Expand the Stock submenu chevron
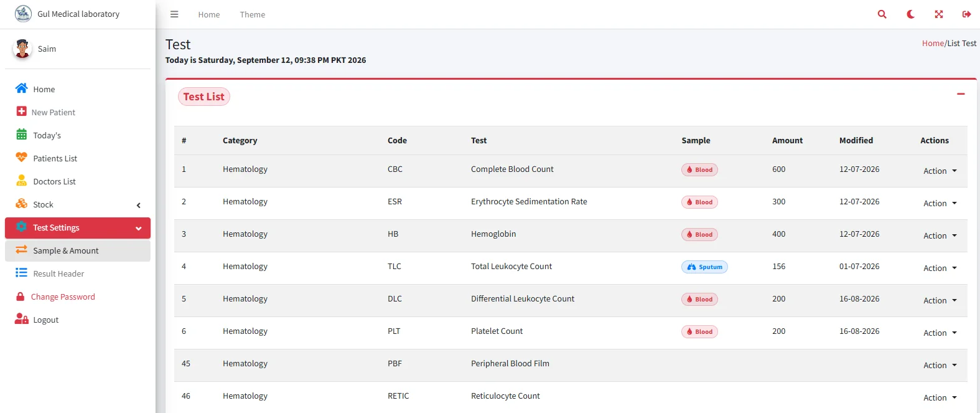The width and height of the screenshot is (980, 413). [139, 205]
